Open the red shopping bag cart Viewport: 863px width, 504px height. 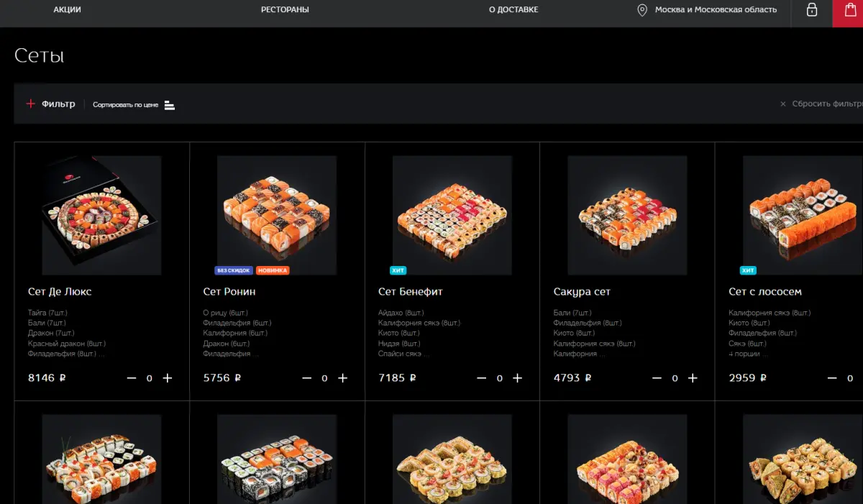tap(848, 12)
